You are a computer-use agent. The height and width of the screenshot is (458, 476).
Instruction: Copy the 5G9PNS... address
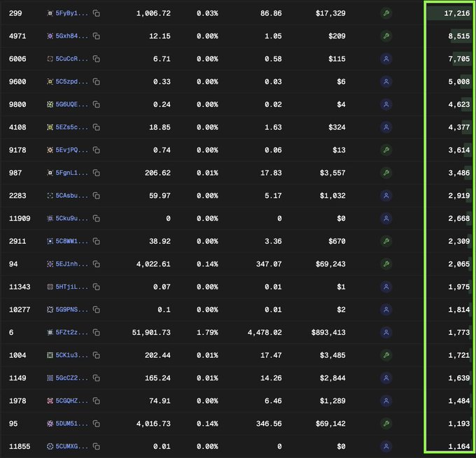96,310
